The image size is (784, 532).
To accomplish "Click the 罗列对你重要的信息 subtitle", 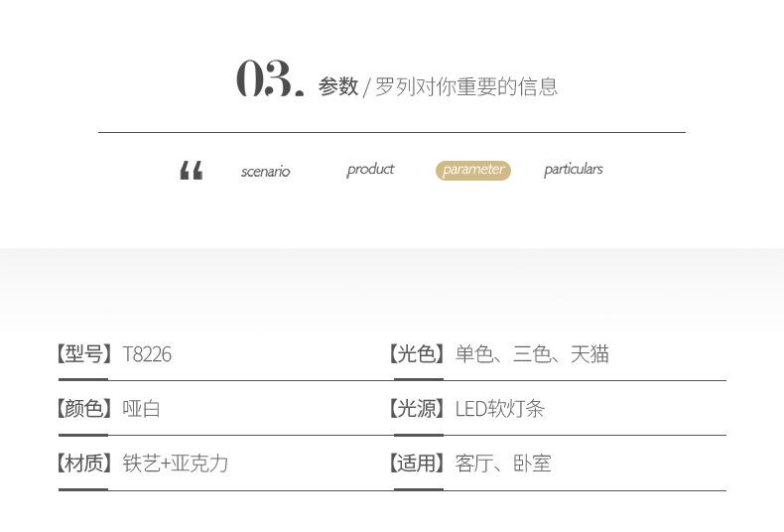I will click(466, 86).
